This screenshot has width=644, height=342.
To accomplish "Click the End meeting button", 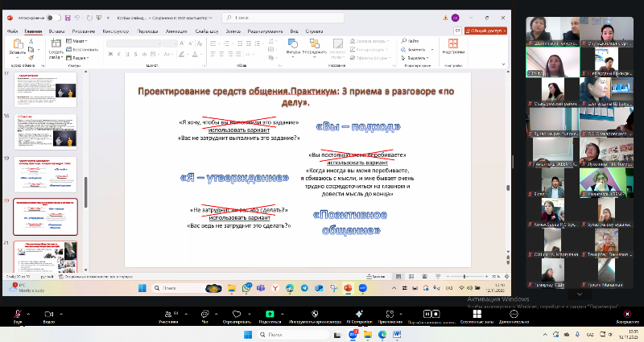I will click(627, 315).
